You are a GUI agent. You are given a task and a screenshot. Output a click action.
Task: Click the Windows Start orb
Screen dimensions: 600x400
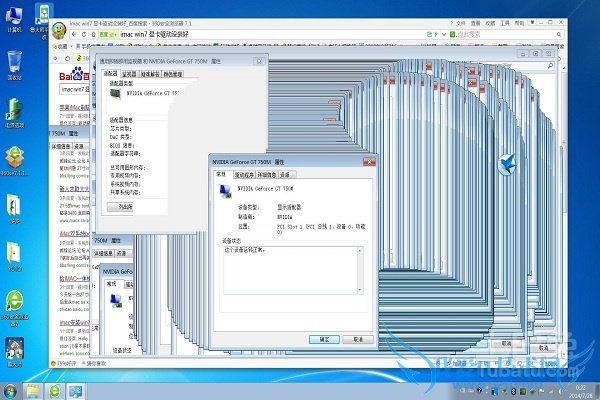point(9,391)
